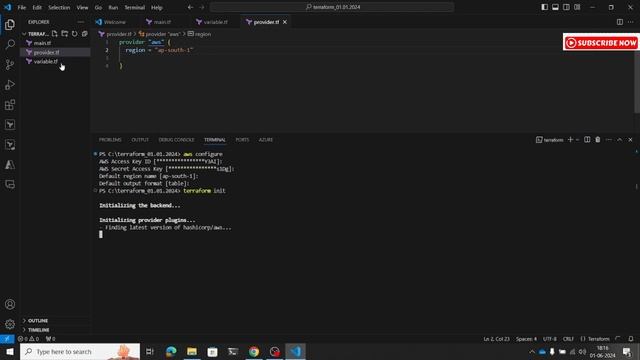Show the Ports panel tab

pos(242,140)
